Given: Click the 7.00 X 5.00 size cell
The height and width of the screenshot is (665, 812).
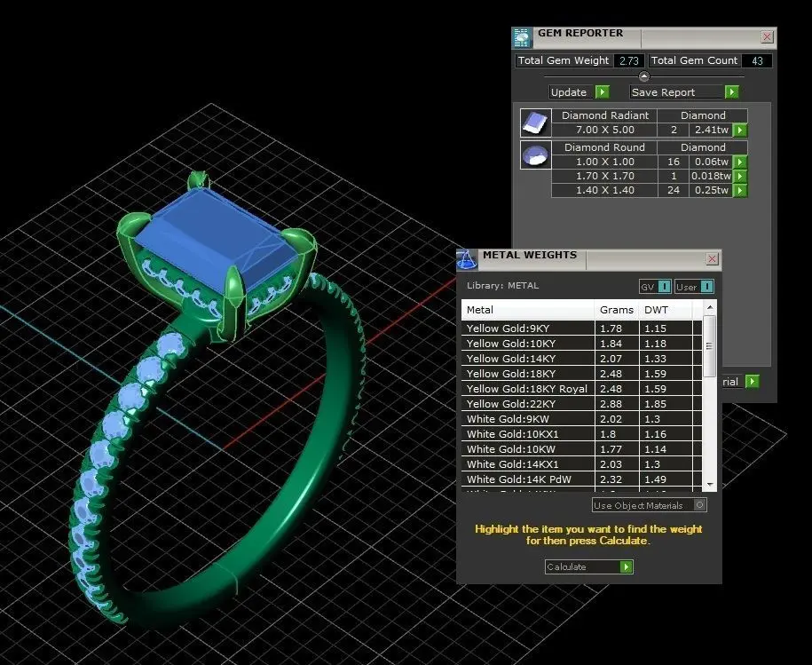Looking at the screenshot, I should pyautogui.click(x=604, y=130).
